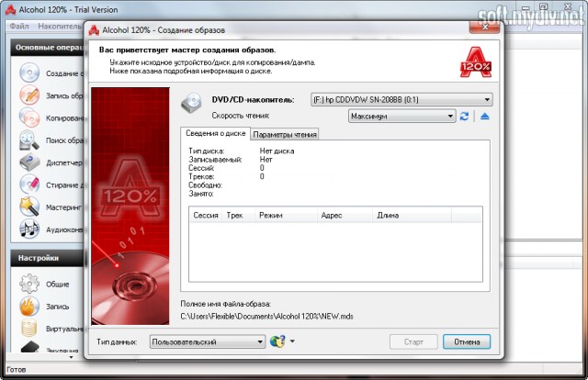Open the data type Пользовательский dropdown
Viewport: 588px width, 380px height.
(x=208, y=341)
